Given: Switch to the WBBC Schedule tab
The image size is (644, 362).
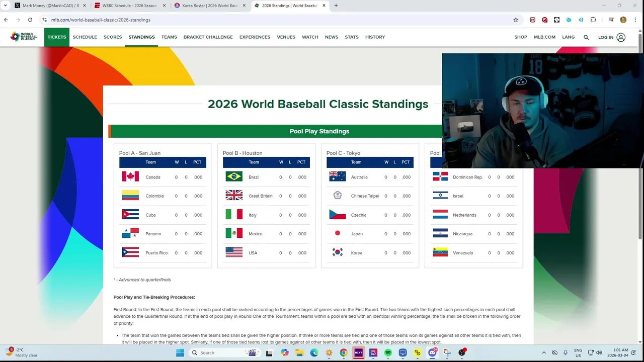Looking at the screenshot, I should click(130, 6).
